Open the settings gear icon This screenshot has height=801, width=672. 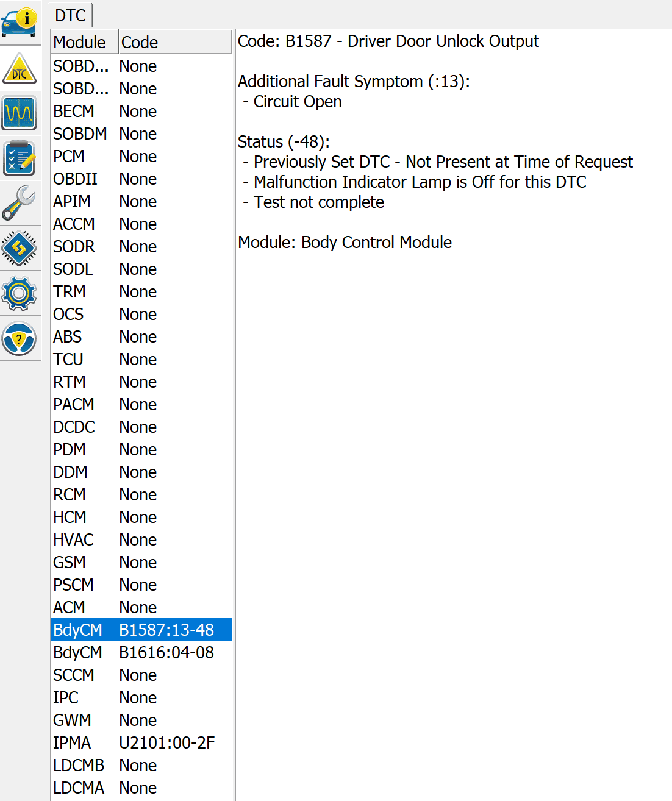click(x=20, y=293)
